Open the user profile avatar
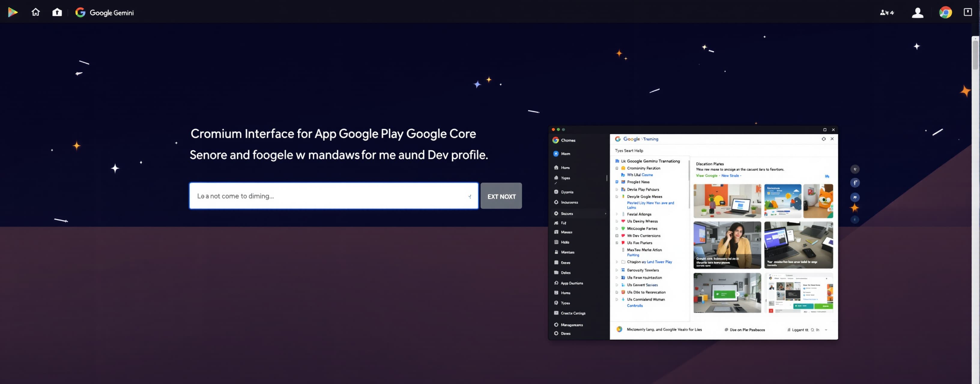Image resolution: width=980 pixels, height=384 pixels. 918,13
